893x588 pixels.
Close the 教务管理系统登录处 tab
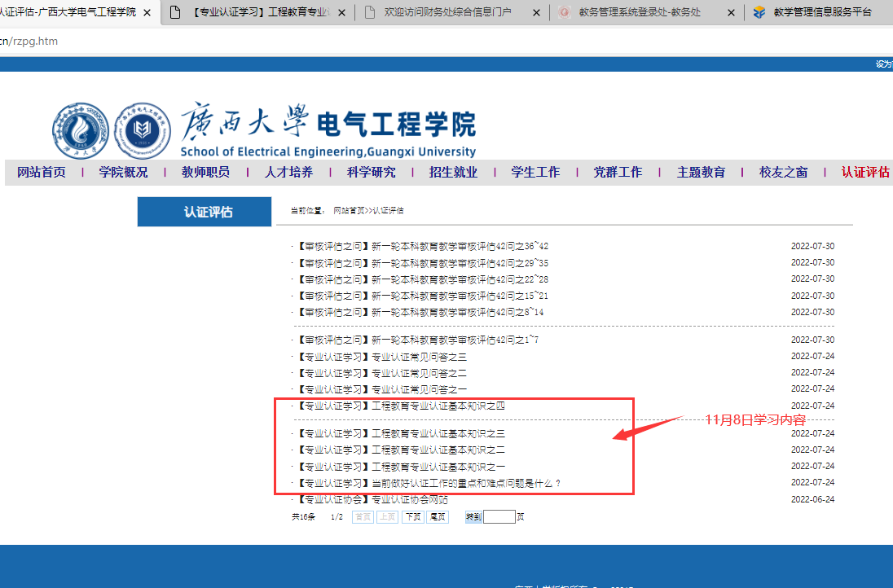[731, 12]
